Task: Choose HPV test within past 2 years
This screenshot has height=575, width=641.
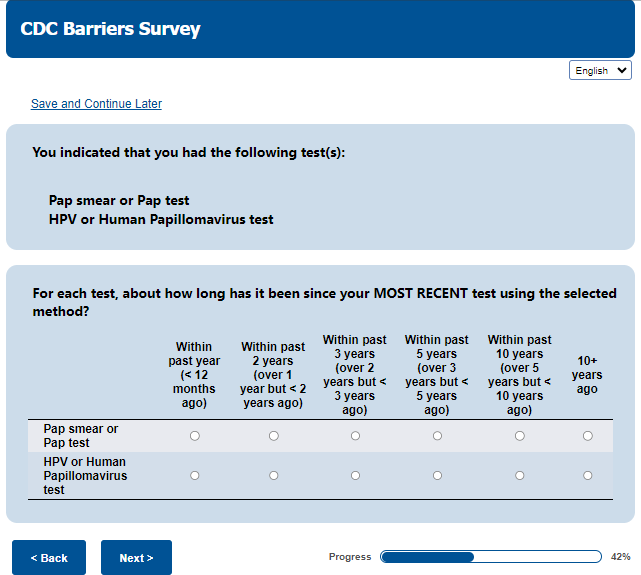Action: [x=273, y=476]
